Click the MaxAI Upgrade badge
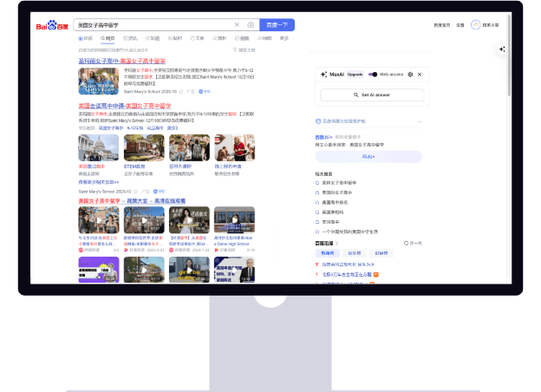Screen dimensions: 541x392 tap(355, 75)
